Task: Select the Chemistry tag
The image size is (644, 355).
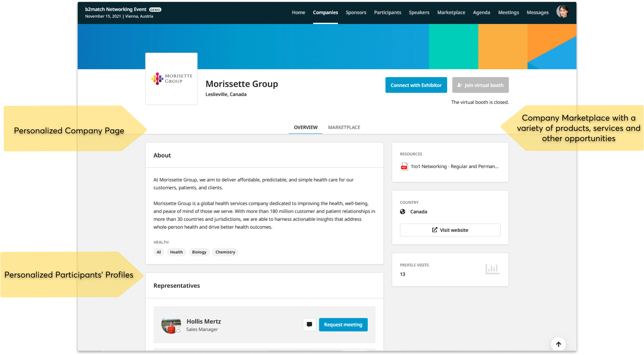Action: tap(225, 252)
